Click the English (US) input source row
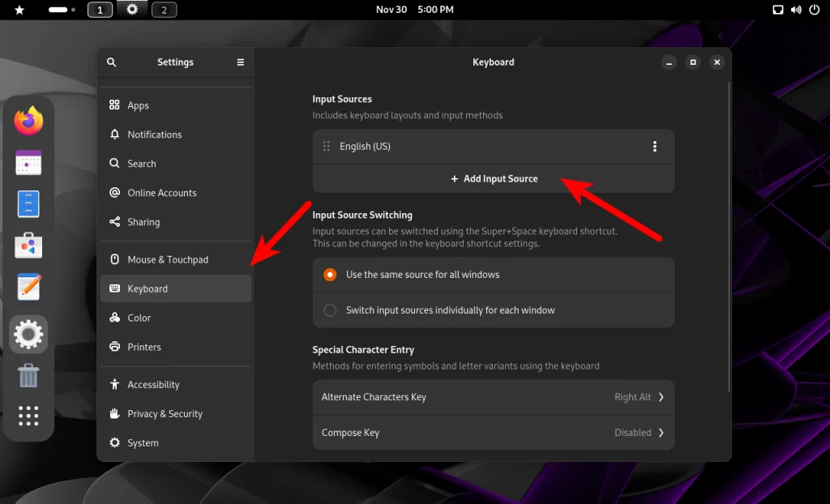 pos(494,147)
